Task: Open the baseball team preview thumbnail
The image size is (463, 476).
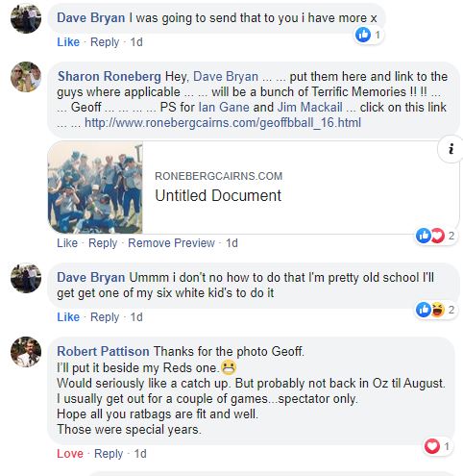Action: 95,188
